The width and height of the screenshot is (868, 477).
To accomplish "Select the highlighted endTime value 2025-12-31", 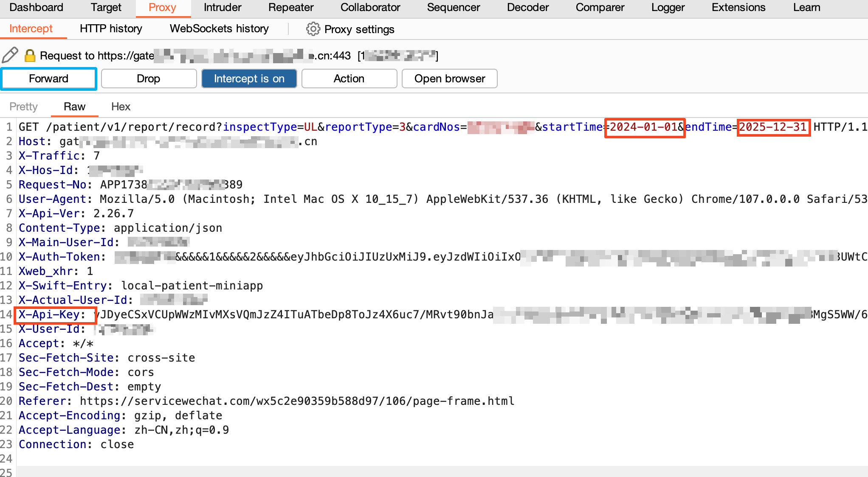I will [x=773, y=126].
